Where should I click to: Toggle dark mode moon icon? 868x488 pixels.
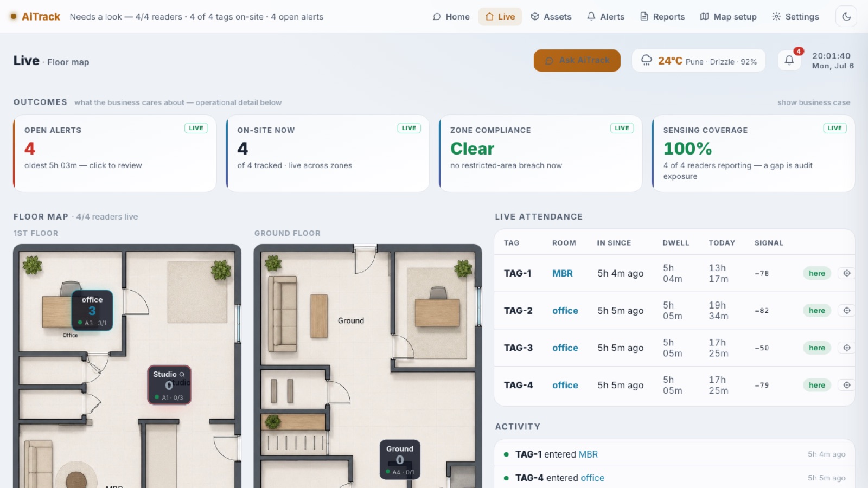846,17
